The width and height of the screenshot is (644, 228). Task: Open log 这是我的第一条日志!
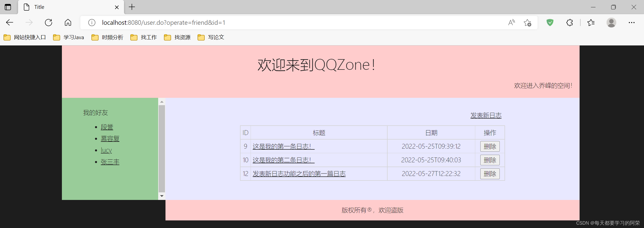pyautogui.click(x=283, y=146)
